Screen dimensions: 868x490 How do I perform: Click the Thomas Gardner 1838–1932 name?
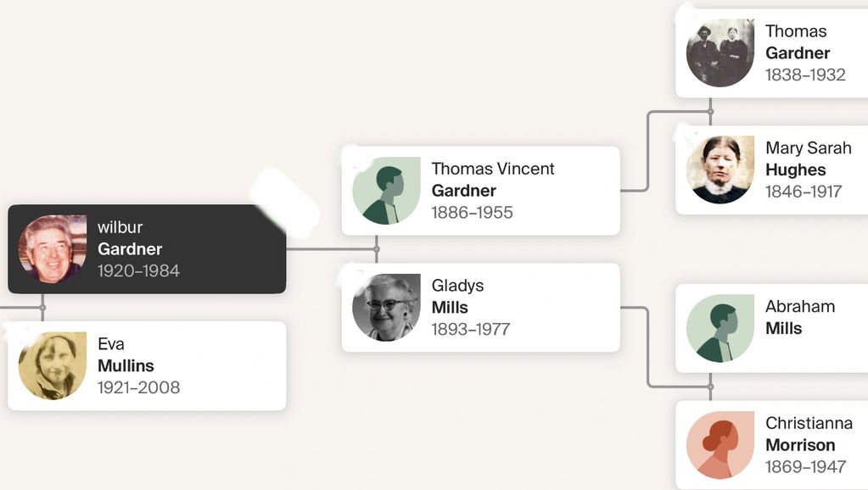[797, 42]
